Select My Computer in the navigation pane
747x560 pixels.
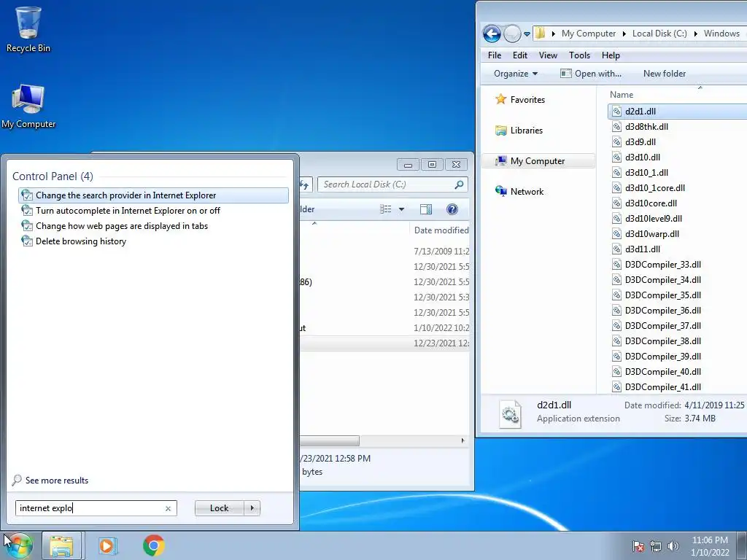tap(538, 161)
